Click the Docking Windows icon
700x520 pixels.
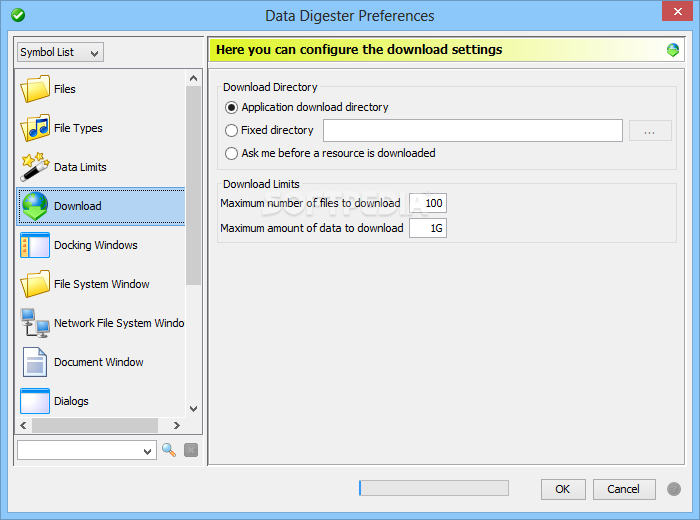point(35,245)
